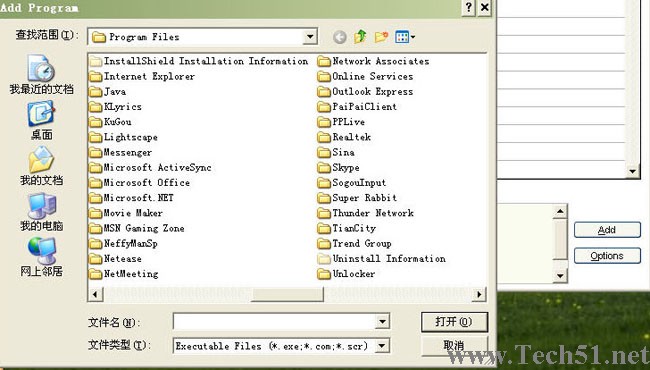Open the view menu icon
The width and height of the screenshot is (650, 370).
coord(405,37)
